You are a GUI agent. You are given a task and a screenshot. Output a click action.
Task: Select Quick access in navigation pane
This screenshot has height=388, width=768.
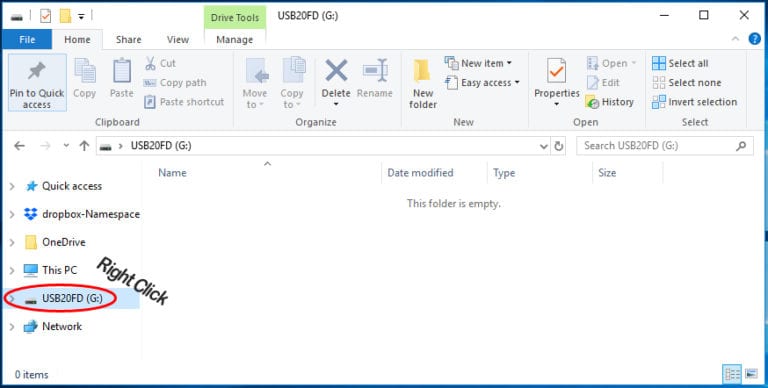[x=72, y=186]
